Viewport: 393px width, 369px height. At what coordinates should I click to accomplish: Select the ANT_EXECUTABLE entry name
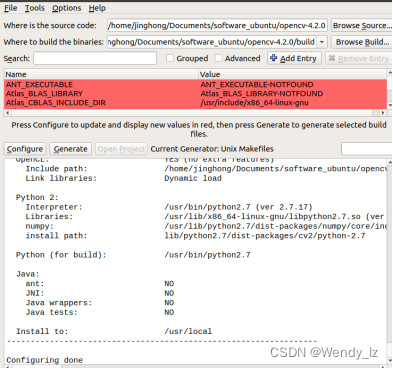(39, 84)
